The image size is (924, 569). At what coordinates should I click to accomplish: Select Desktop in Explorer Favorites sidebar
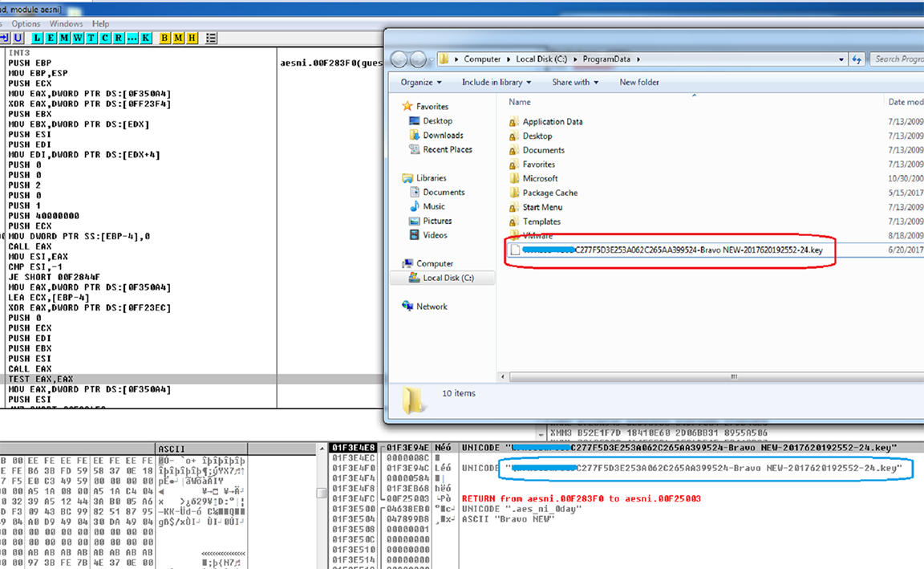click(437, 121)
